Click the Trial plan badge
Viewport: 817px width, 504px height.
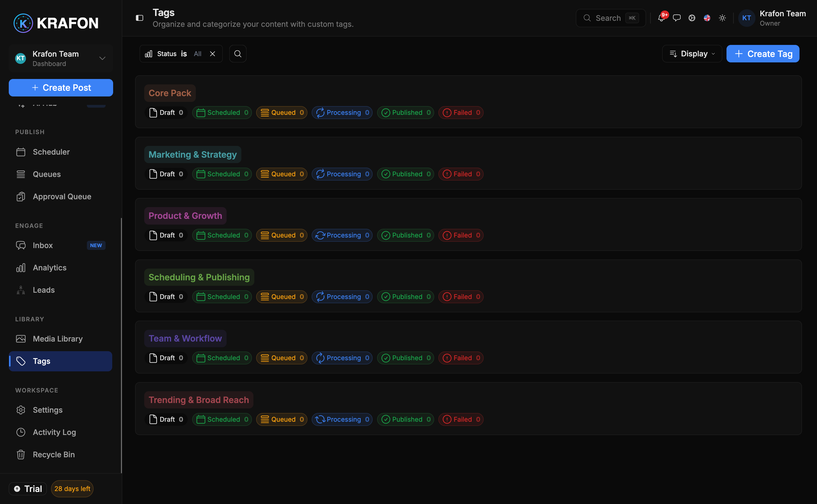(28, 489)
